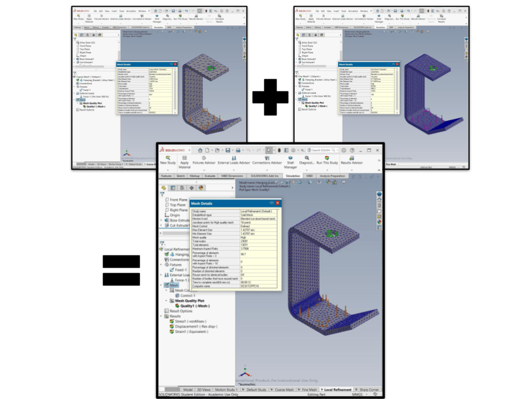The width and height of the screenshot is (532, 399).
Task: Click the Save icon in bottom window title bar
Action: coord(228,150)
